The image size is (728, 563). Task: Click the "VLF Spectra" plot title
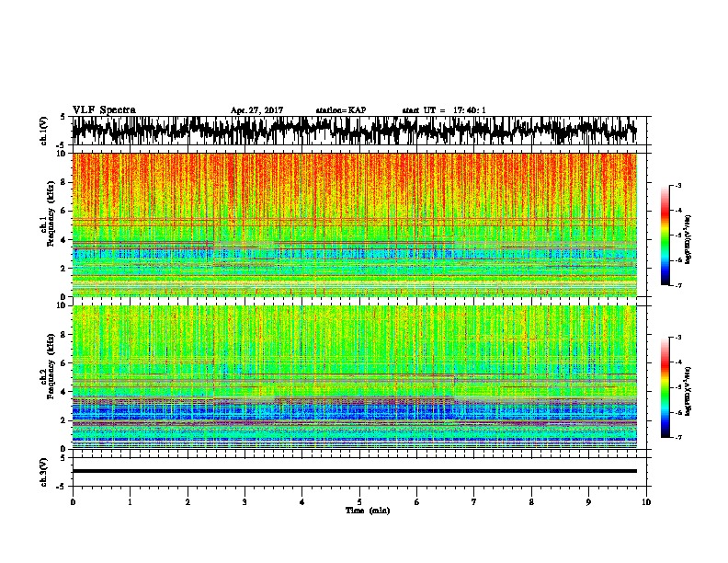click(x=104, y=110)
